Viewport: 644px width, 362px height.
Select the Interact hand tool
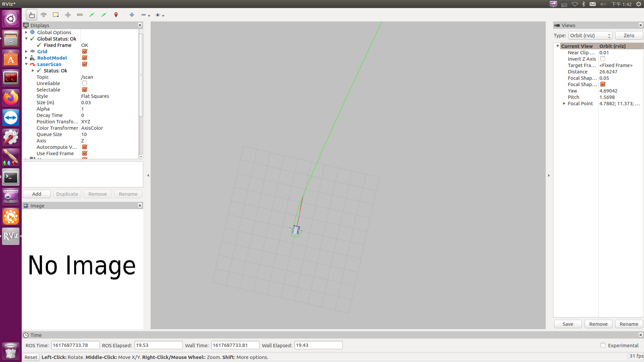32,15
